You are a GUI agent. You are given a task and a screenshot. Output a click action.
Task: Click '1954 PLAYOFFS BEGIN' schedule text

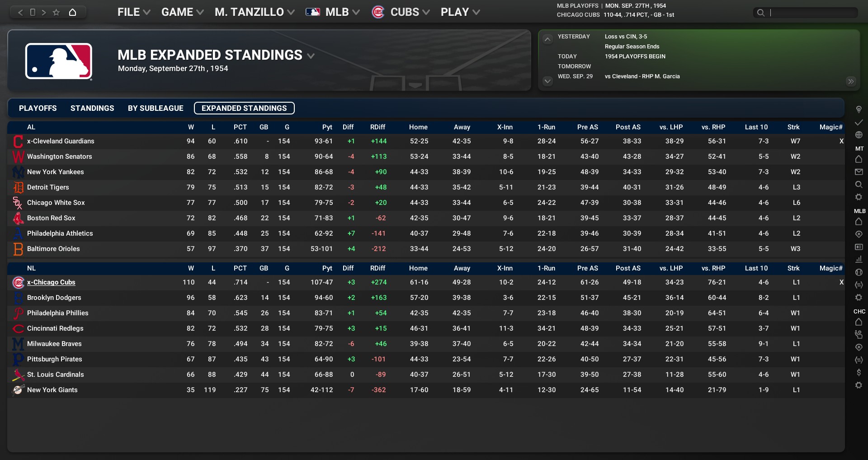coord(635,57)
